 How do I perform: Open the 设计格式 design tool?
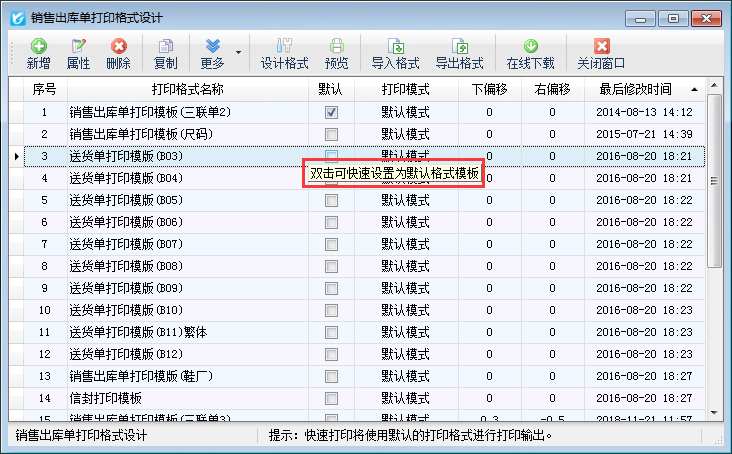pos(284,46)
